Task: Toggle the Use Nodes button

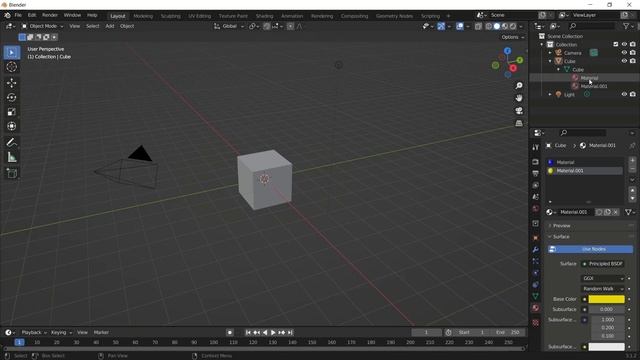Action: 590,249
